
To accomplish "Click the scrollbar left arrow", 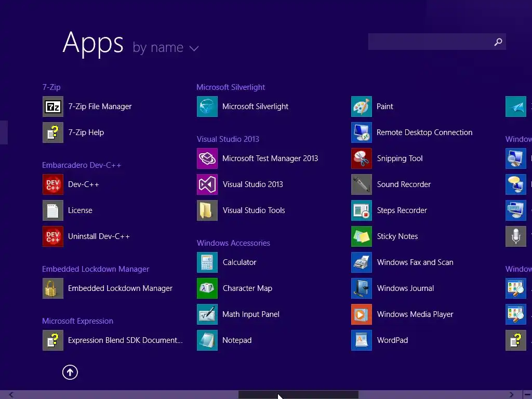I will click(x=11, y=395).
